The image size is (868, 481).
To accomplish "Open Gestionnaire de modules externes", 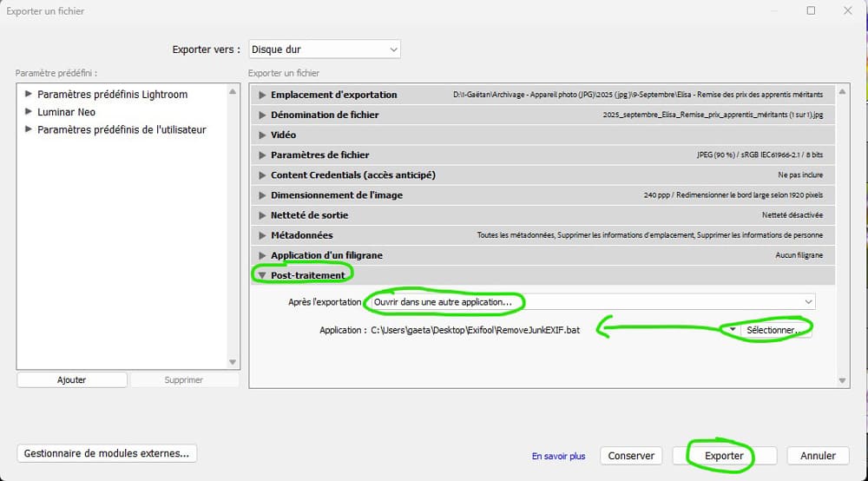I will [107, 453].
